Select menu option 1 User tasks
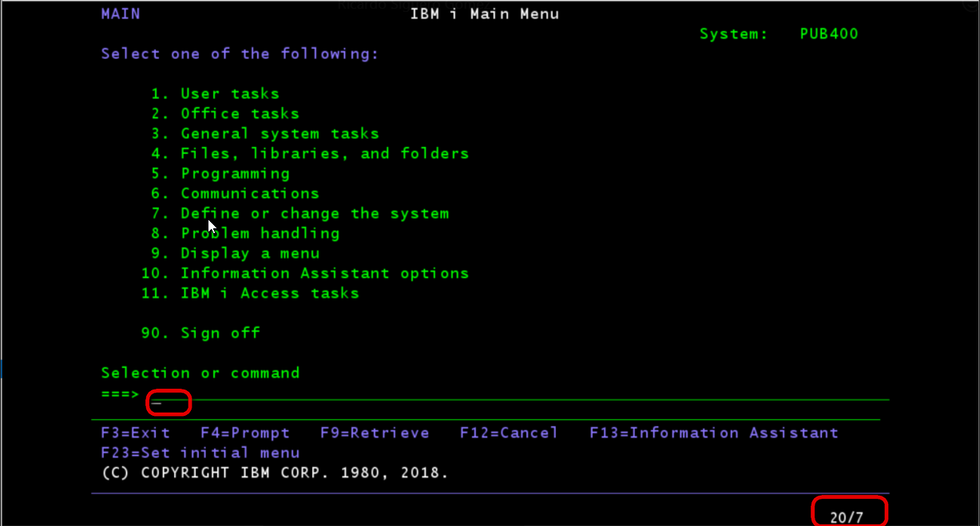Screen dimensions: 980x526 (229, 94)
